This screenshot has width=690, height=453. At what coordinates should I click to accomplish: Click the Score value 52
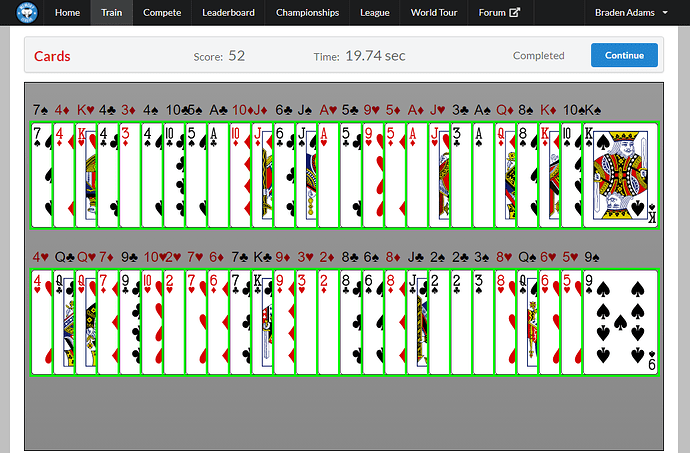point(237,56)
